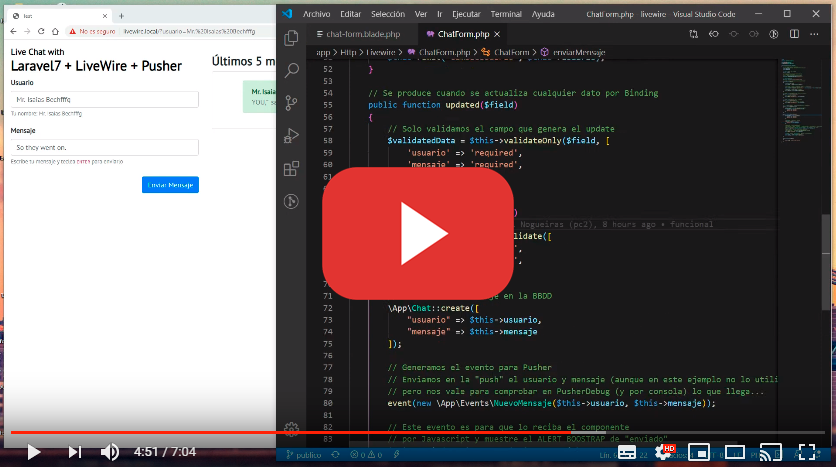836x467 pixels.
Task: Click the Enviar Mensaje button
Action: pos(170,185)
